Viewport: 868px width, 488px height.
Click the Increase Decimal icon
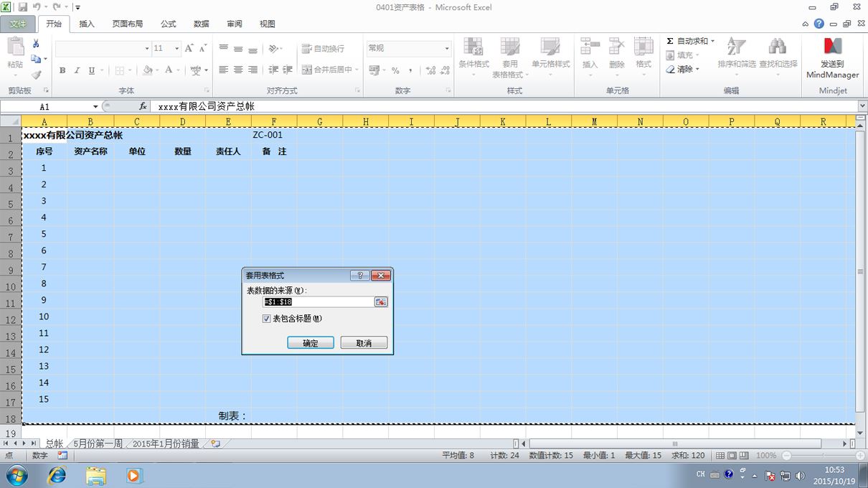point(430,70)
